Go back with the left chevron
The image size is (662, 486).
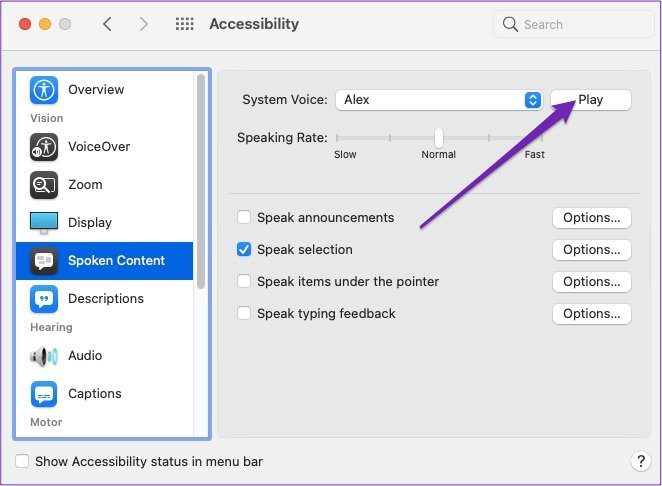coord(107,24)
